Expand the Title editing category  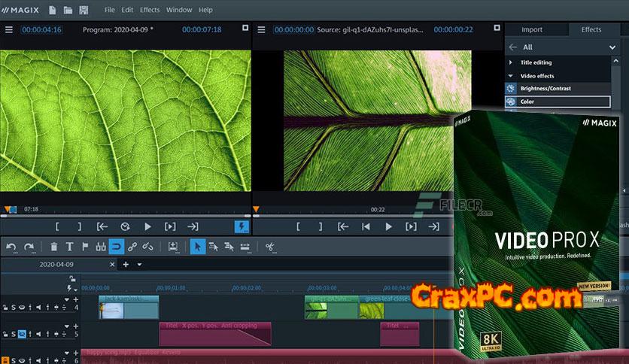click(x=537, y=62)
